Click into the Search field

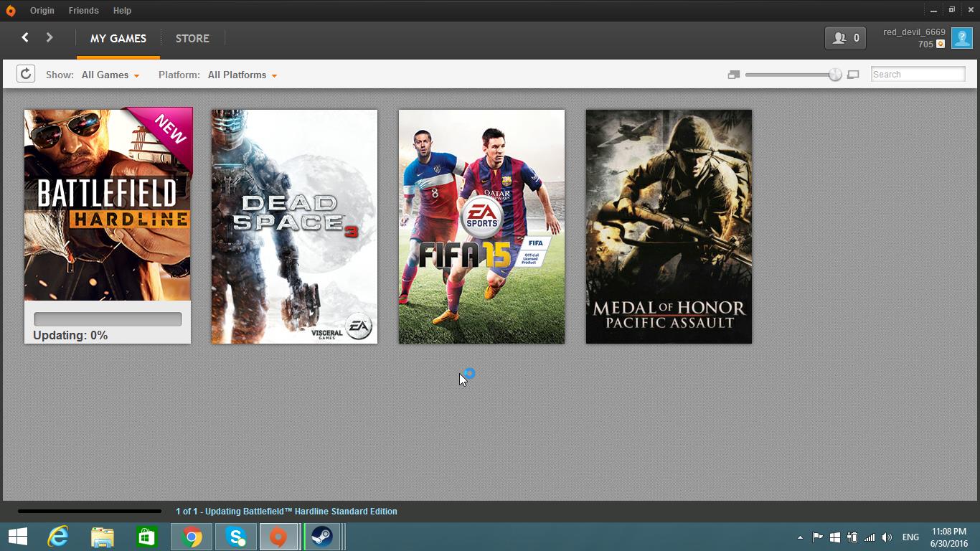point(918,74)
